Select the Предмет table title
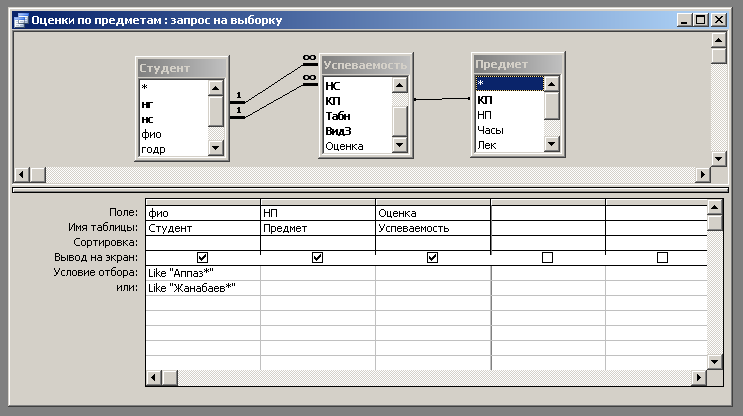The width and height of the screenshot is (743, 416). (x=518, y=64)
